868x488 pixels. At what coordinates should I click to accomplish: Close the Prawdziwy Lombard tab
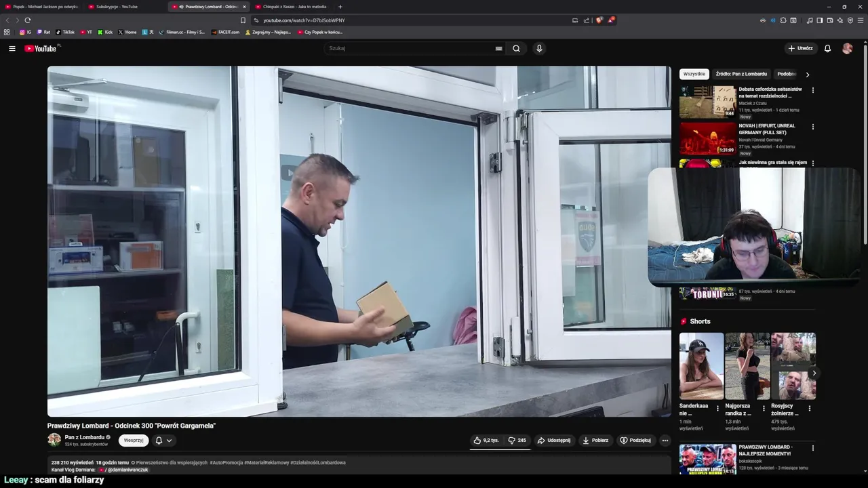244,7
